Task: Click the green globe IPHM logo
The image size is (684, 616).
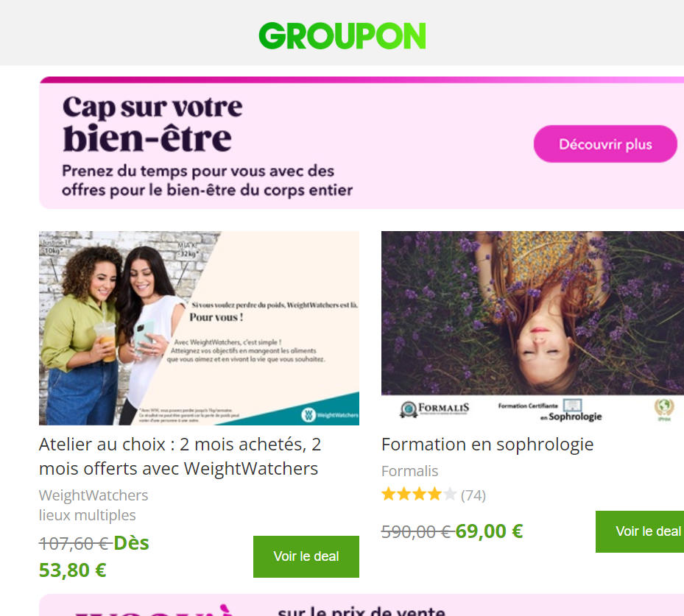Action: pos(664,409)
